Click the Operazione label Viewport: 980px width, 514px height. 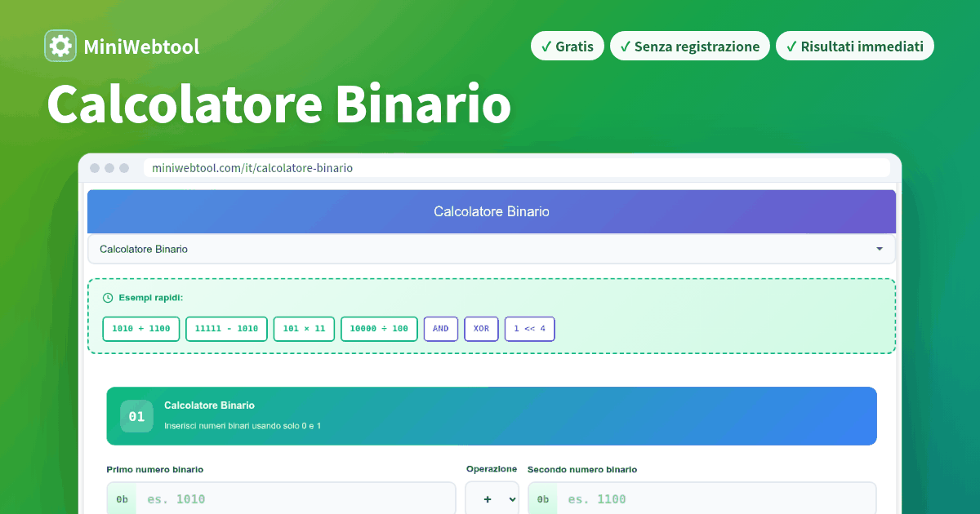[492, 469]
